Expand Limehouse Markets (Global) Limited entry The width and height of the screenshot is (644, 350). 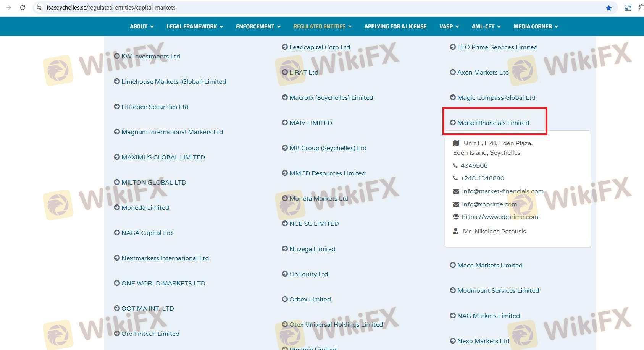point(173,82)
